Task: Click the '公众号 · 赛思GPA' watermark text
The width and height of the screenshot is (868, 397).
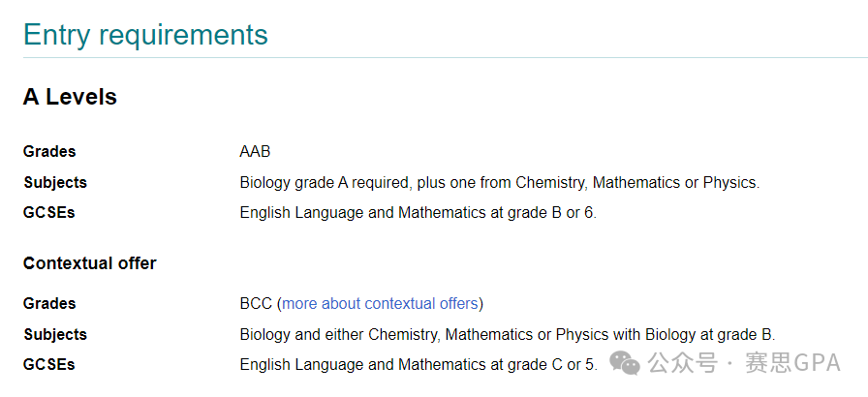Action: (x=744, y=363)
